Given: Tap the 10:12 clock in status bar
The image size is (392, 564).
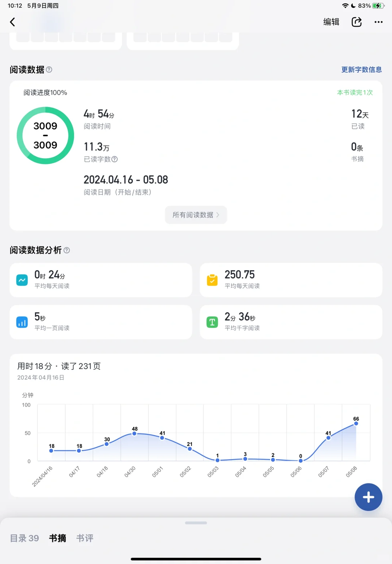Looking at the screenshot, I should pyautogui.click(x=15, y=6).
